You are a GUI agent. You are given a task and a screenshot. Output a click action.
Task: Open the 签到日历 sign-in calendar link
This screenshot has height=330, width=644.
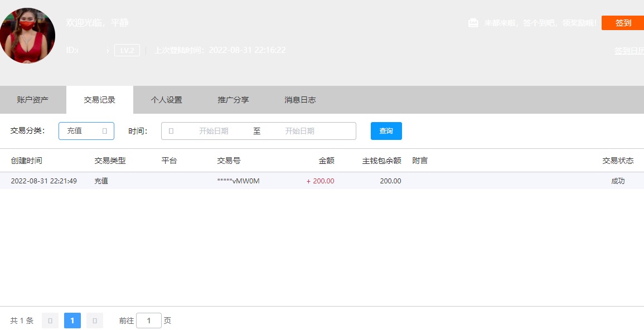click(x=629, y=51)
